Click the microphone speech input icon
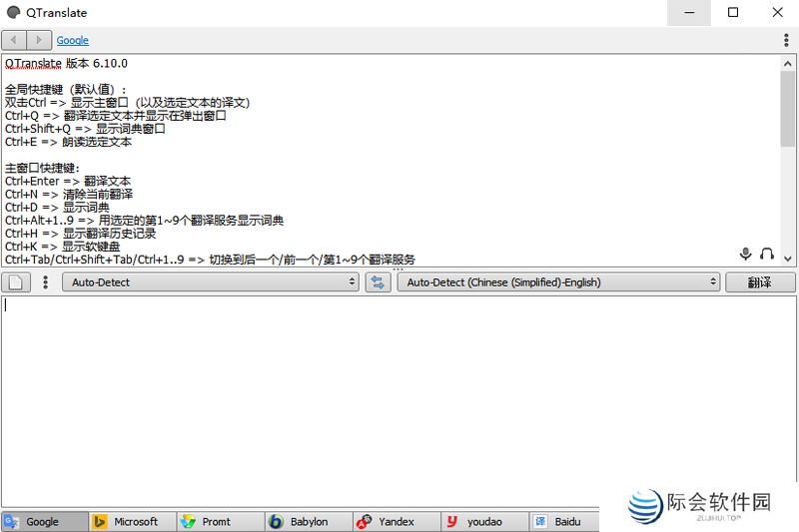Viewport: 799px width, 532px height. coord(745,253)
